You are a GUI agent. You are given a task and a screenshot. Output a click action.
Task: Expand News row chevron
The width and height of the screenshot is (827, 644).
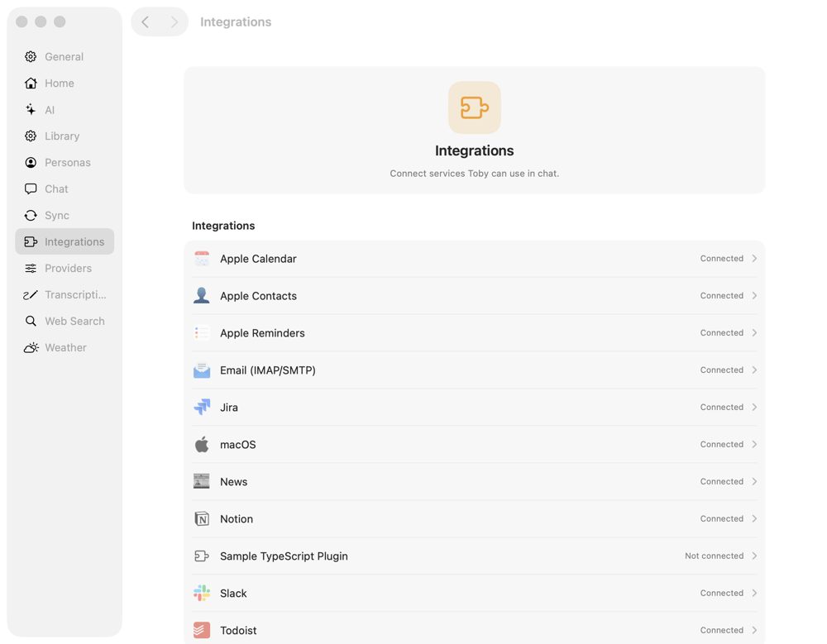pyautogui.click(x=754, y=481)
